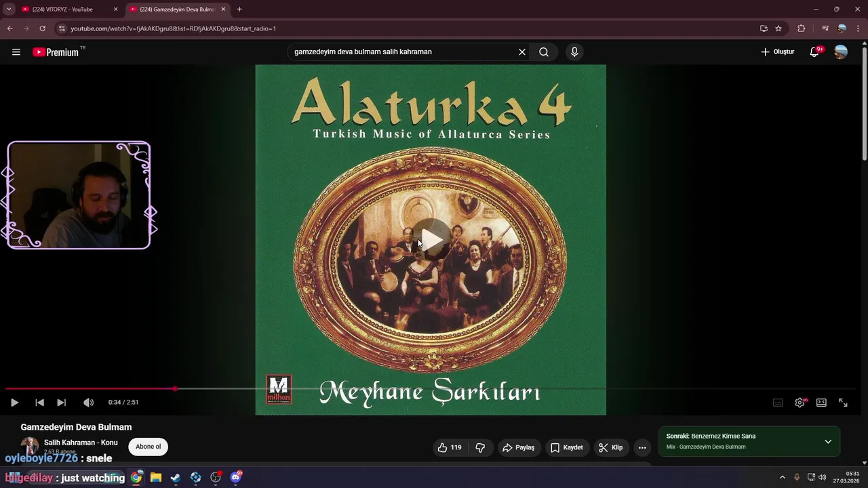Share the video via Paylaş

click(518, 447)
